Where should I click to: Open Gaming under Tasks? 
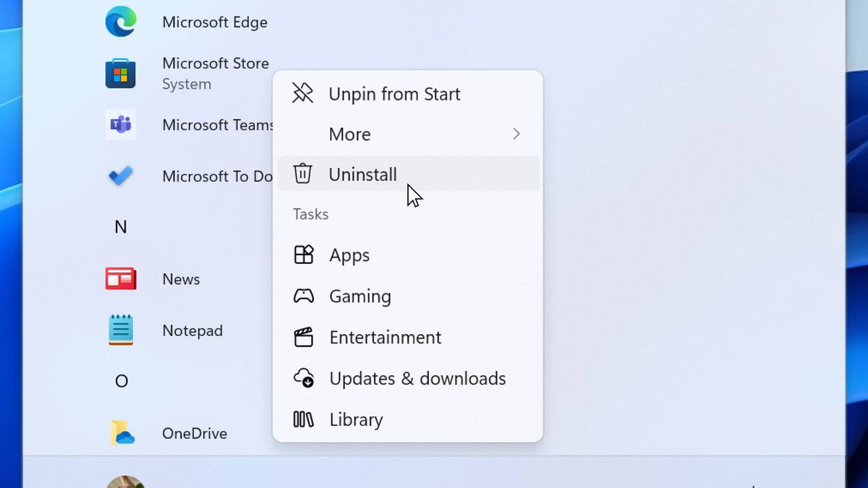coord(360,296)
